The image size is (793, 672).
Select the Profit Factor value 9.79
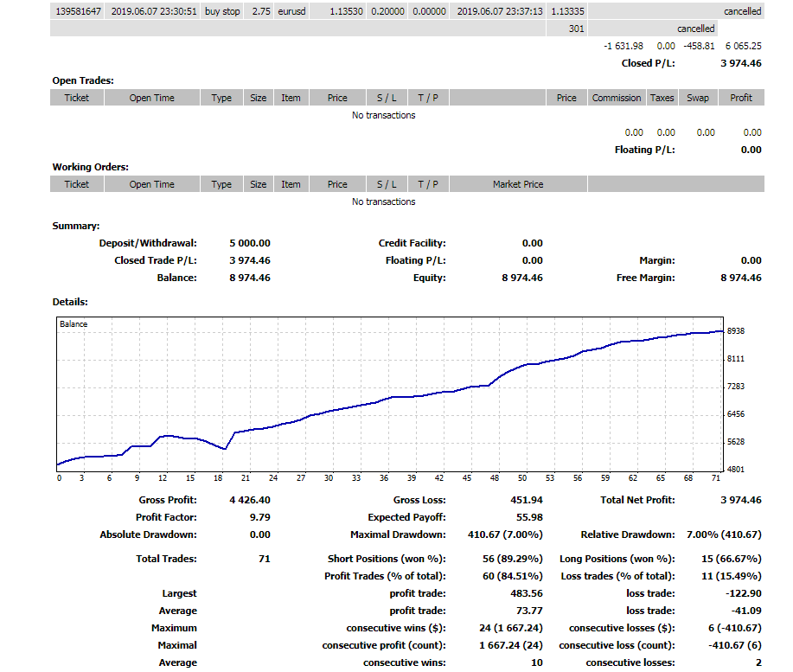pyautogui.click(x=260, y=517)
